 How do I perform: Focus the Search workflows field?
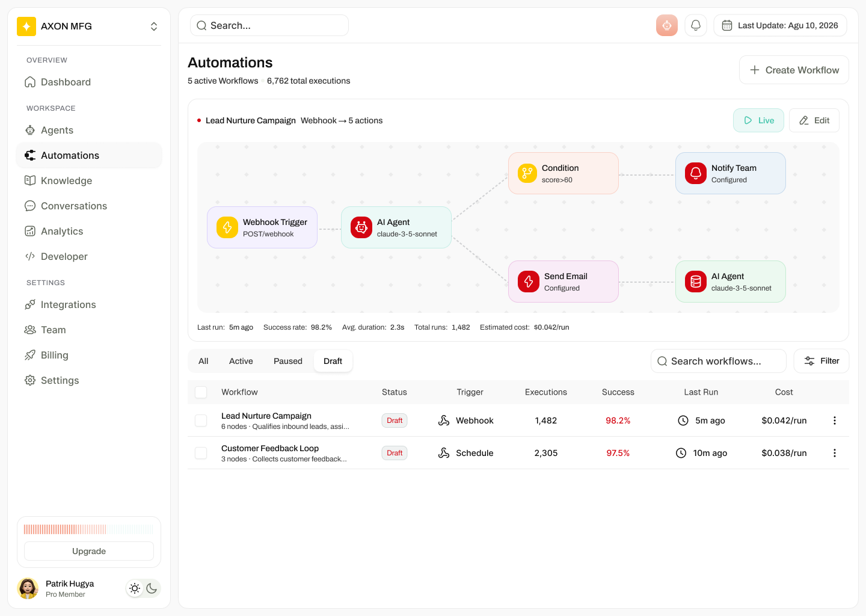click(x=719, y=361)
